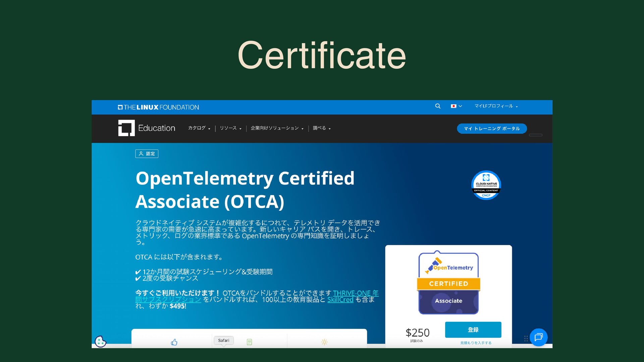Click the $250 price text

417,333
